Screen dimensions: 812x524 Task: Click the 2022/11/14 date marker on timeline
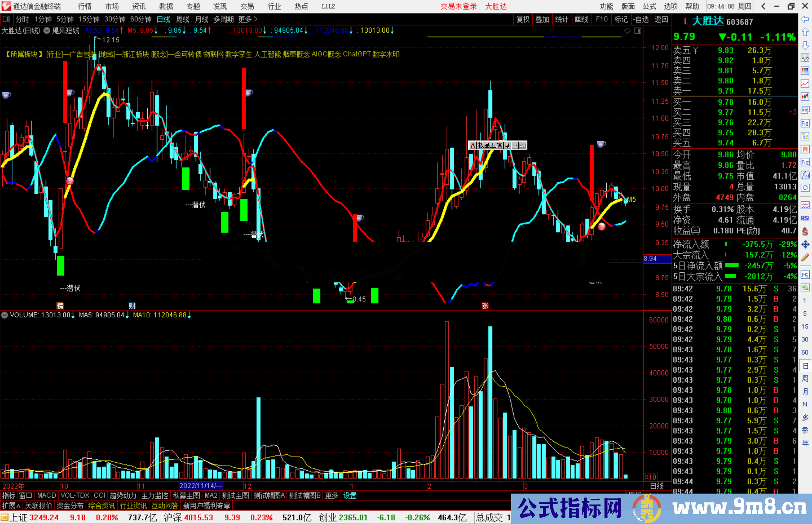pyautogui.click(x=201, y=486)
